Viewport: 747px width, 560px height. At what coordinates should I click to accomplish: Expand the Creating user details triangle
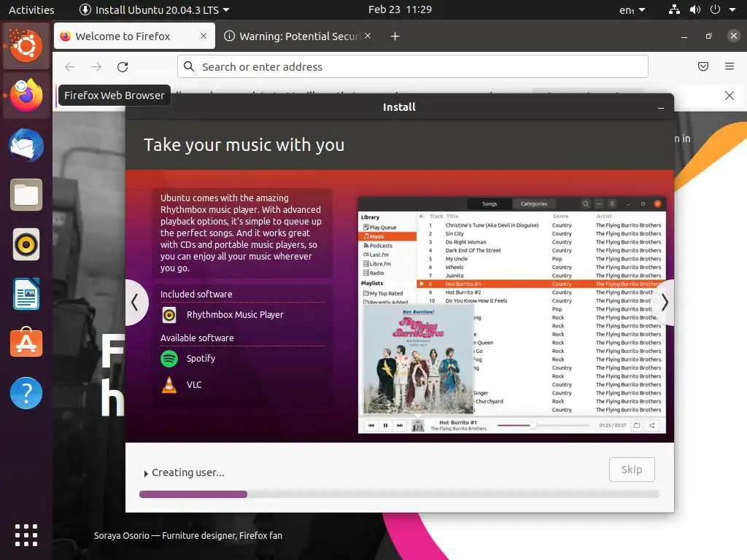146,474
